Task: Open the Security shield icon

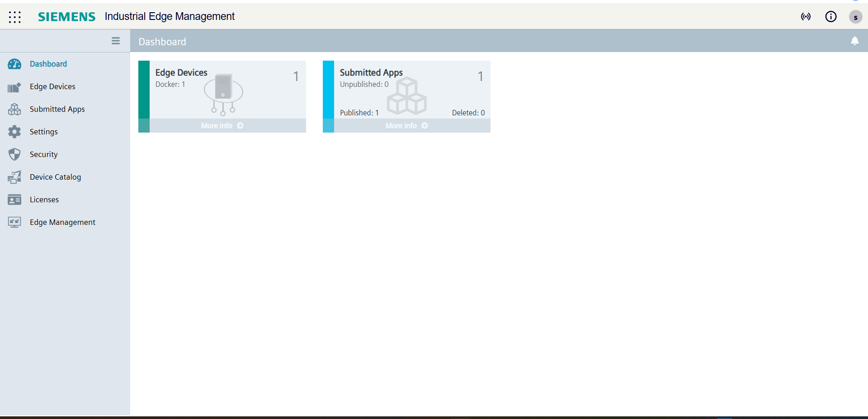Action: tap(14, 154)
